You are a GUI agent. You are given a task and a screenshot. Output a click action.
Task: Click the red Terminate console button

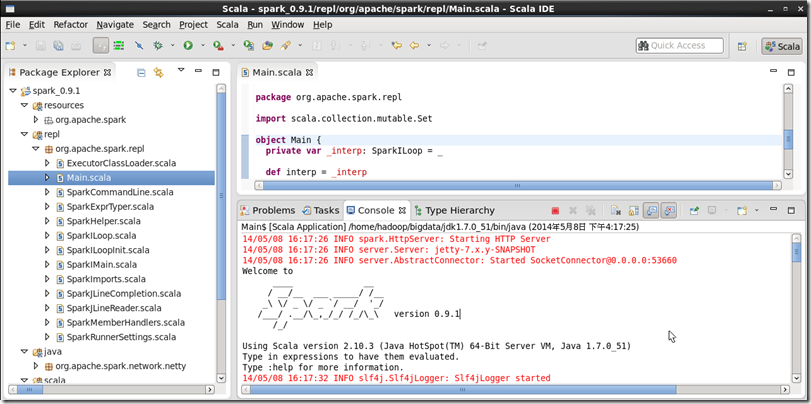coord(555,211)
